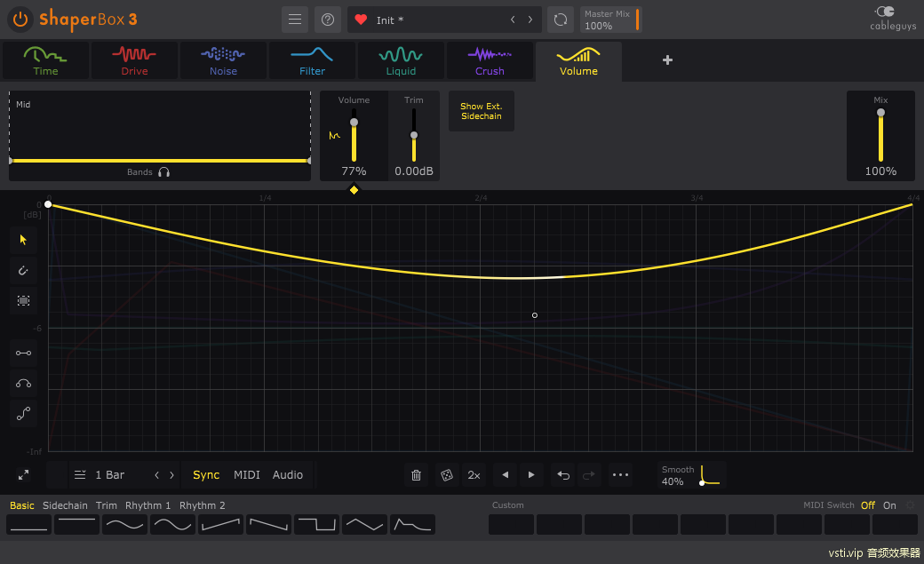Image resolution: width=924 pixels, height=564 pixels.
Task: Select the pointer arrow edit tool
Action: point(24,240)
